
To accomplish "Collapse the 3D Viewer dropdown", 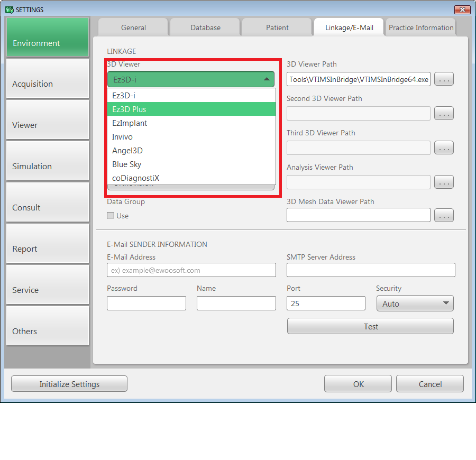I will (190, 79).
